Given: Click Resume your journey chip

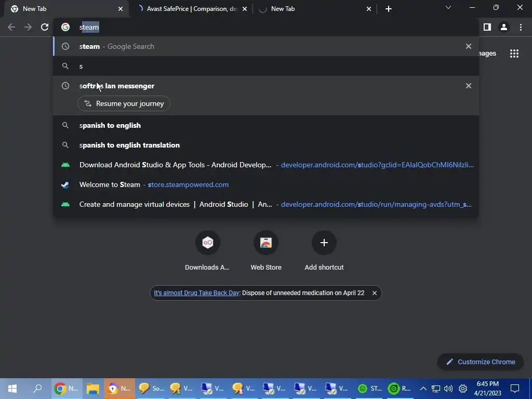Looking at the screenshot, I should click(x=124, y=103).
